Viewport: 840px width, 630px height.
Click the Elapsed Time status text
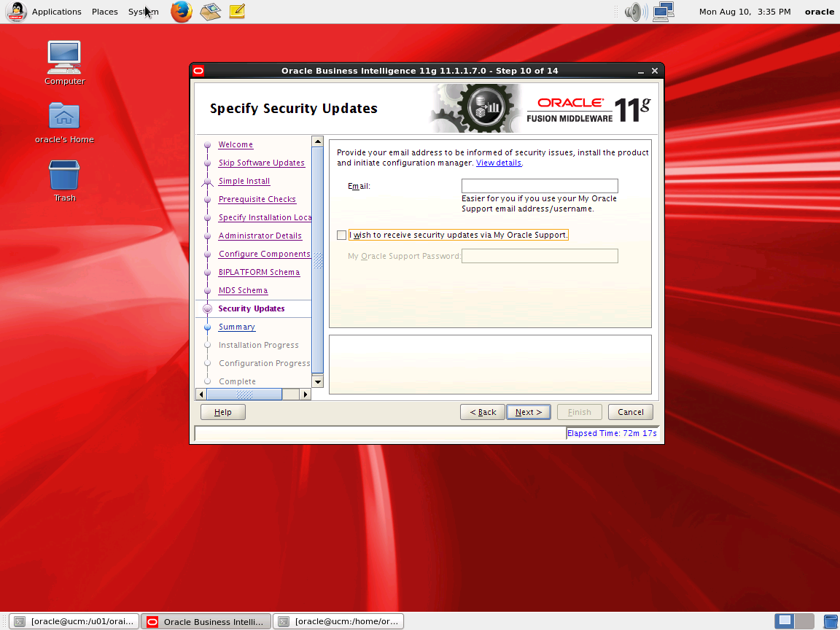[612, 433]
